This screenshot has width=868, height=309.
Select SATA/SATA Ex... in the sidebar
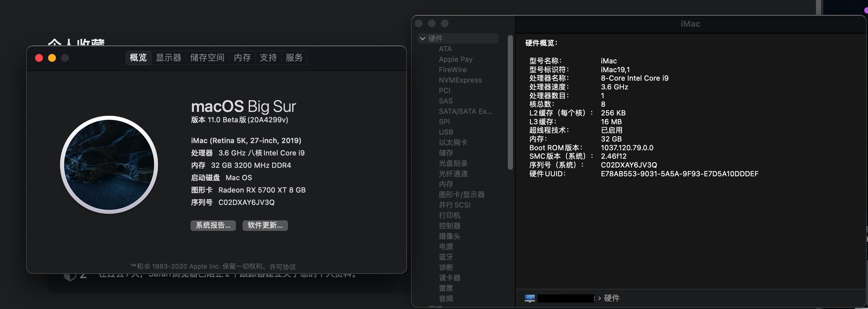point(465,112)
